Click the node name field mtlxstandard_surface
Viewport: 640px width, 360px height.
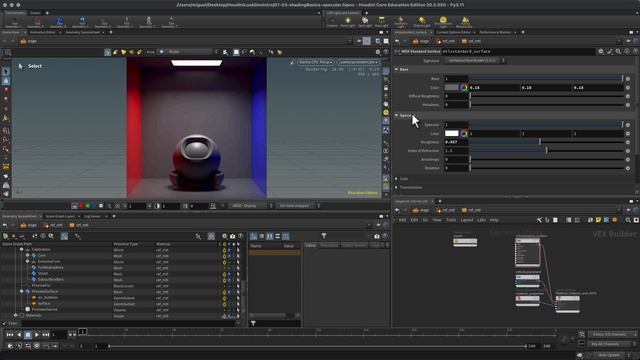[518, 51]
